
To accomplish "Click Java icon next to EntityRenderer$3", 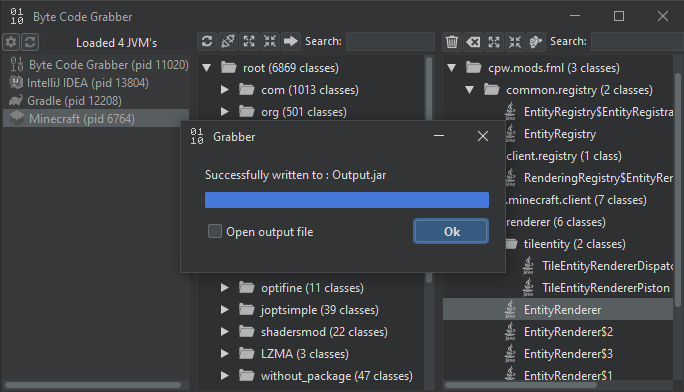I will click(510, 354).
